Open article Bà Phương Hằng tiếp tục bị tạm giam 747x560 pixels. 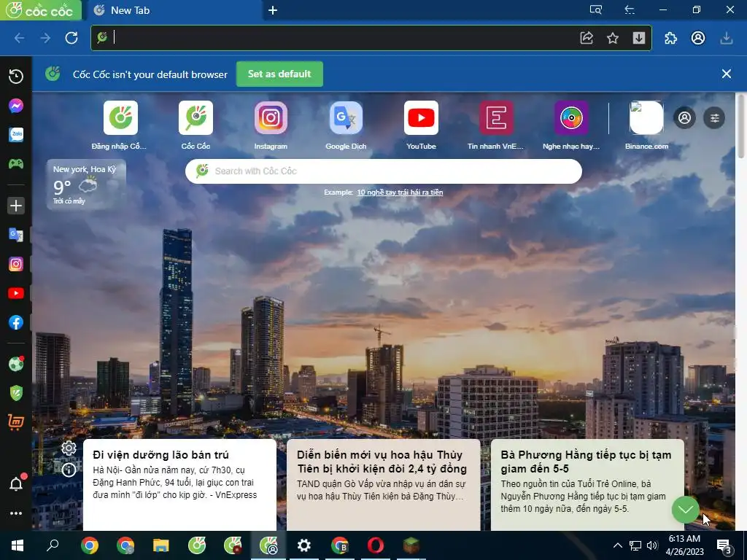pyautogui.click(x=587, y=485)
